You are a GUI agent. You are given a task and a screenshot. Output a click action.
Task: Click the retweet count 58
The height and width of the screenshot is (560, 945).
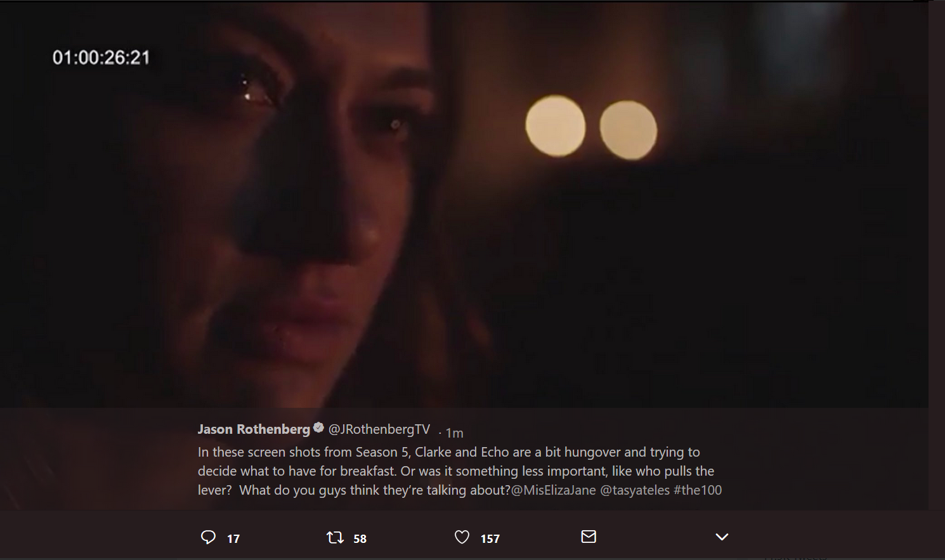pos(360,539)
